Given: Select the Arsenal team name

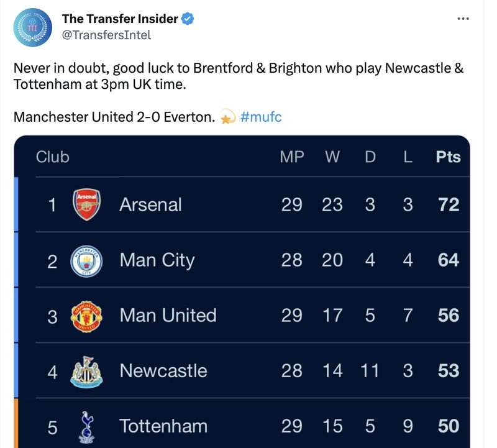Looking at the screenshot, I should 150,204.
